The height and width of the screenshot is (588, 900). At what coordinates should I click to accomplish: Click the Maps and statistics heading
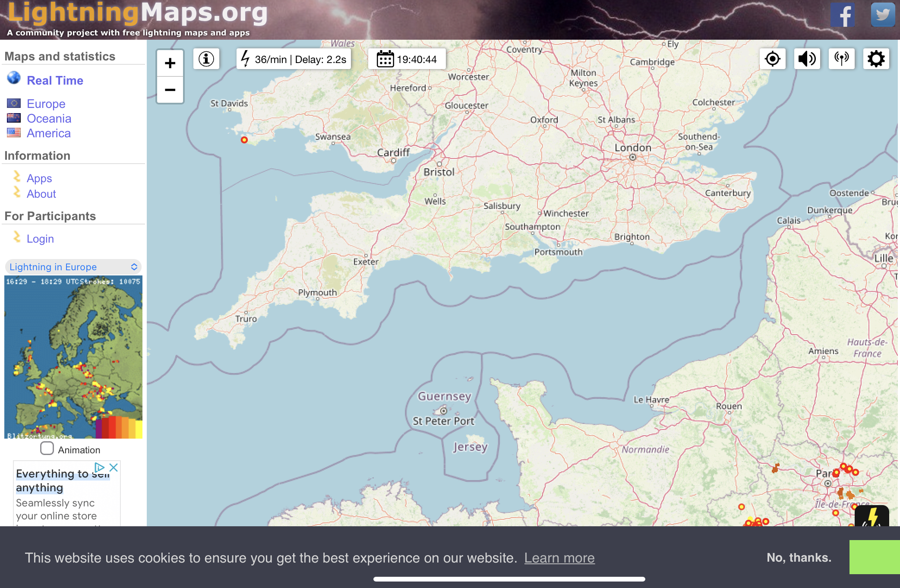[60, 57]
